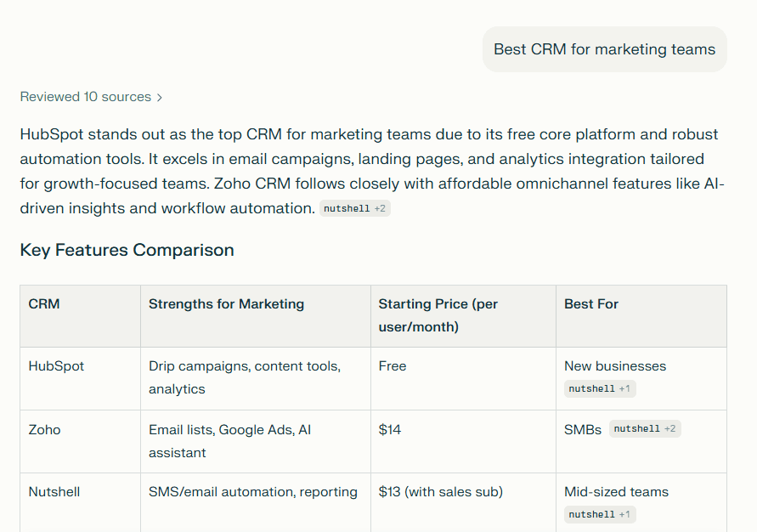Select the Best For column header
This screenshot has height=532, width=757.
point(591,304)
